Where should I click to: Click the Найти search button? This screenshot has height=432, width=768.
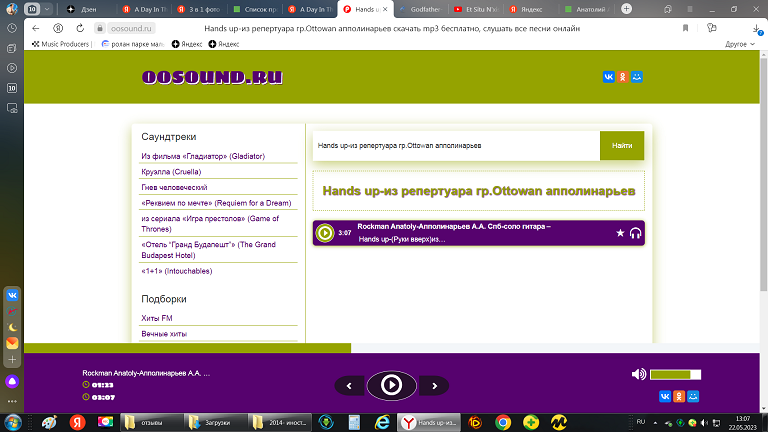click(x=622, y=145)
